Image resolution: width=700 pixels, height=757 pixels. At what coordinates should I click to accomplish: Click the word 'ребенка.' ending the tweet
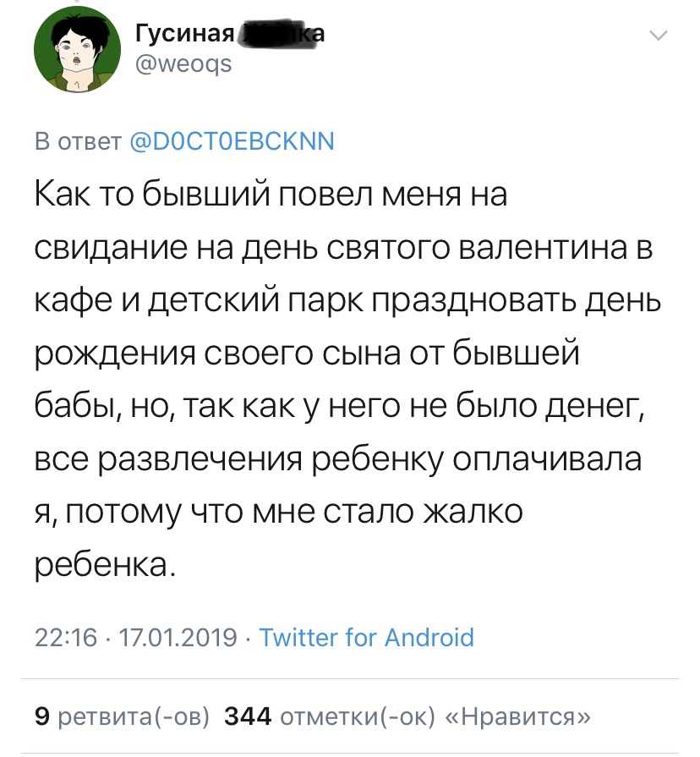[106, 563]
